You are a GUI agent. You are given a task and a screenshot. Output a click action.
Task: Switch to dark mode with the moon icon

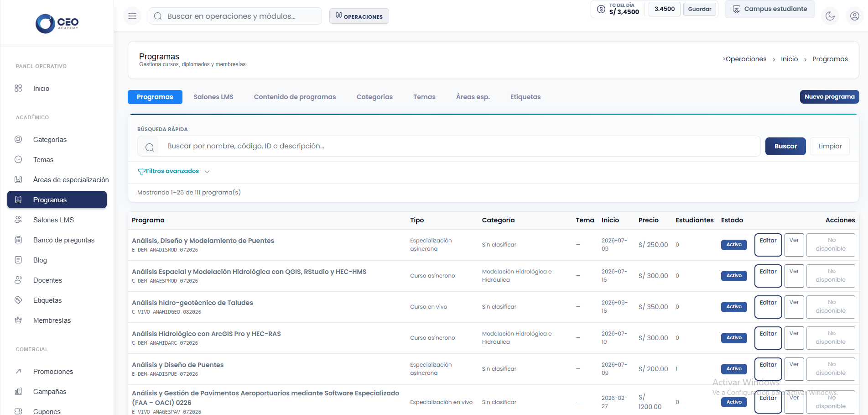[830, 16]
